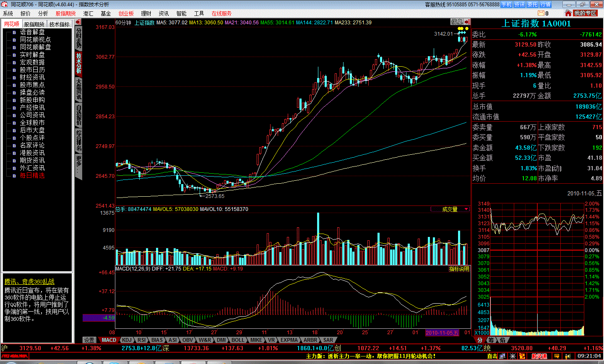Open the 创业板 menu
The width and height of the screenshot is (604, 364).
pyautogui.click(x=126, y=13)
